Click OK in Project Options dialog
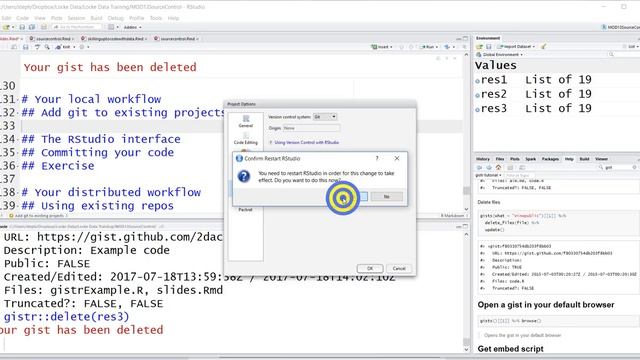 (x=370, y=269)
